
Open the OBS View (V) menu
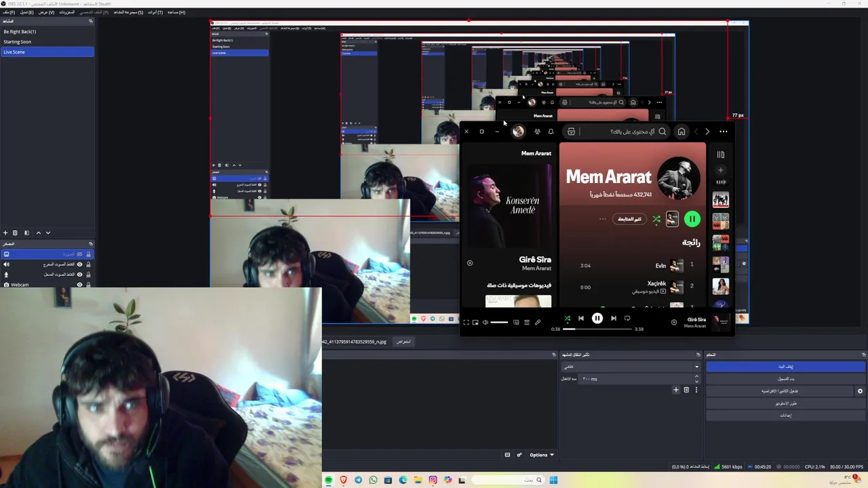tap(46, 12)
